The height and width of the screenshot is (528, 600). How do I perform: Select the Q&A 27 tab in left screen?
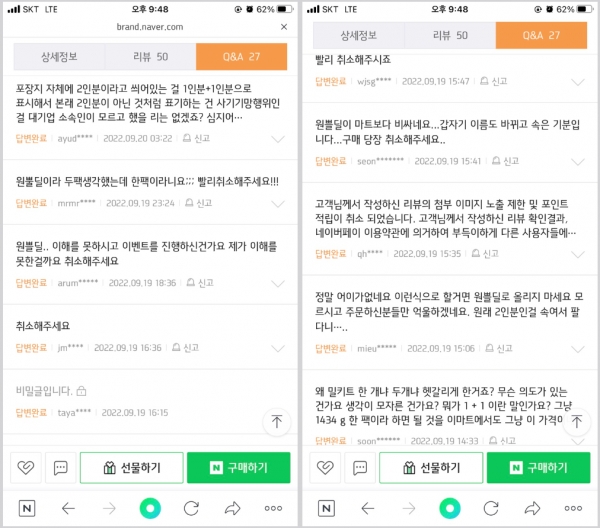click(241, 57)
